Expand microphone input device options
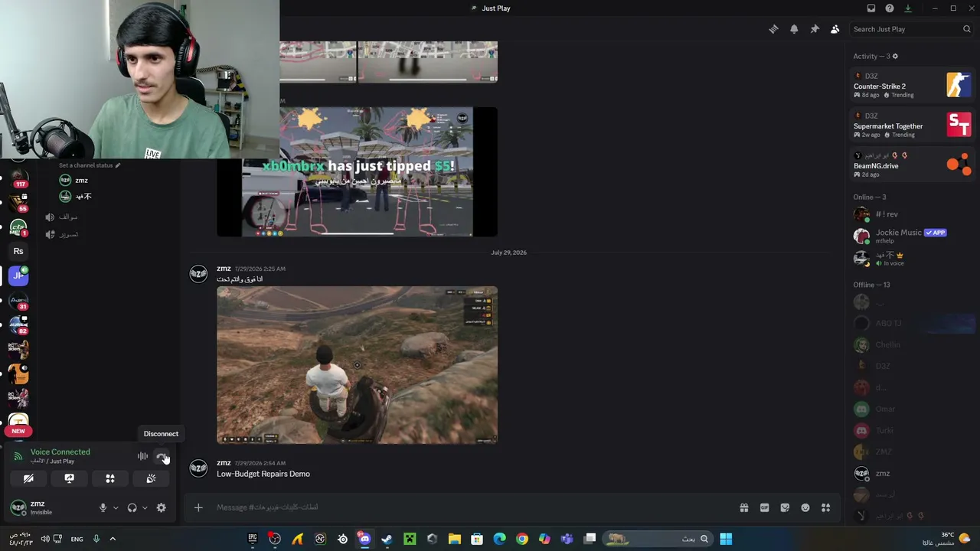The height and width of the screenshot is (551, 980). [116, 507]
